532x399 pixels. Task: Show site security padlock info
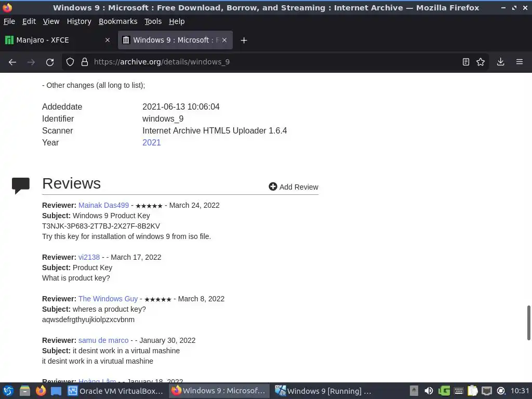tap(85, 62)
